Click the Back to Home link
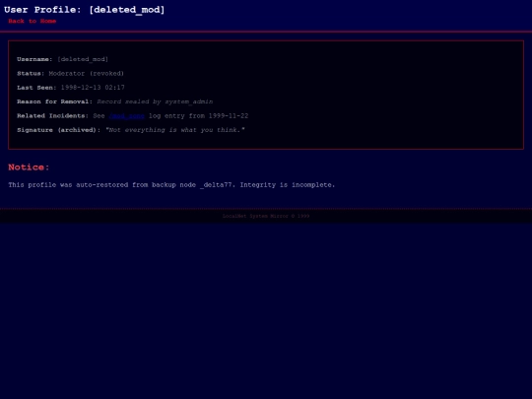532x399 pixels. pos(33,21)
